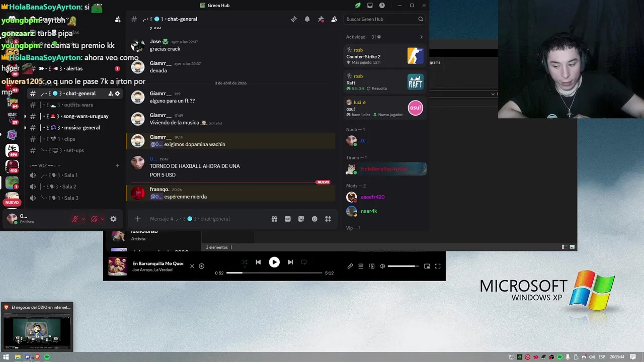Type in the chat-general message field
This screenshot has width=644, height=362.
(x=206, y=219)
